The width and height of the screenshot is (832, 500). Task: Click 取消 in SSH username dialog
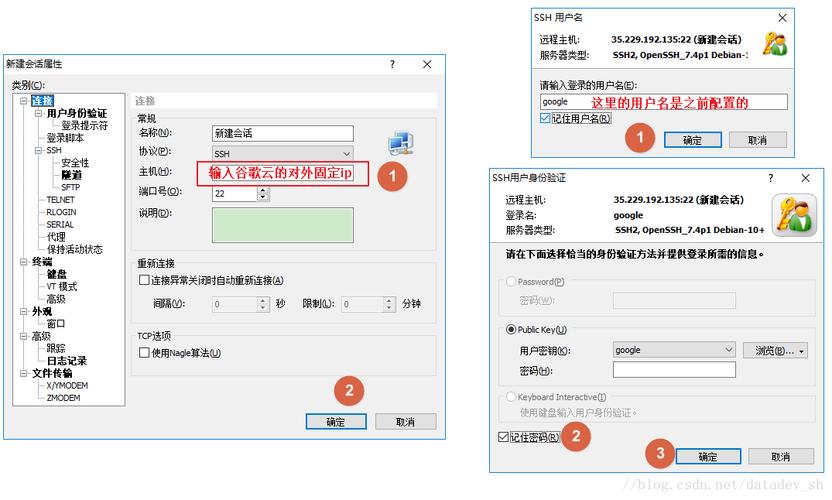point(757,140)
